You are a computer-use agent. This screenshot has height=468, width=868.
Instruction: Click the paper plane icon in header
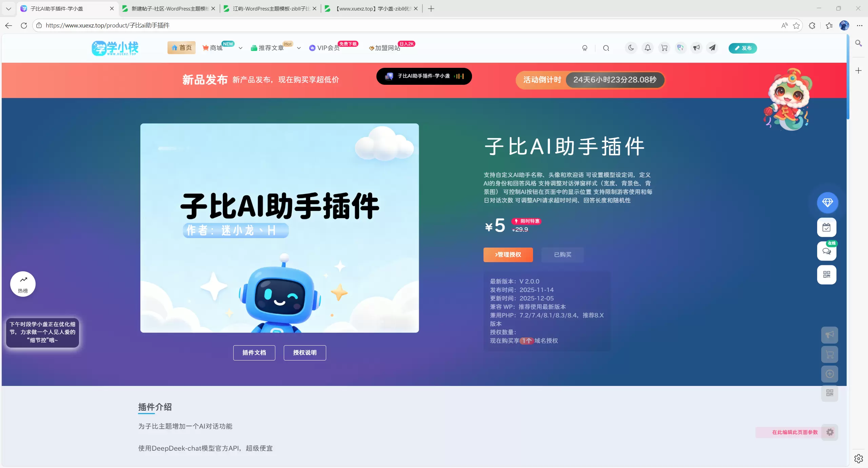pos(712,48)
